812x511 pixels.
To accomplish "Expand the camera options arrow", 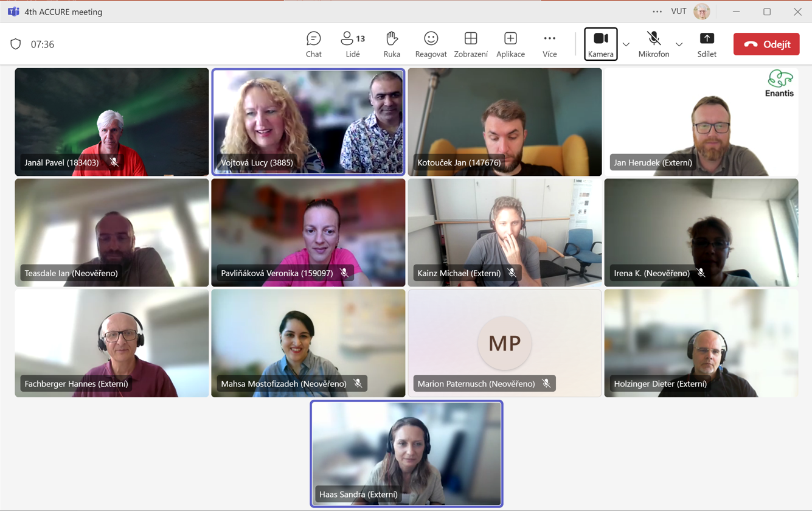I will tap(626, 44).
